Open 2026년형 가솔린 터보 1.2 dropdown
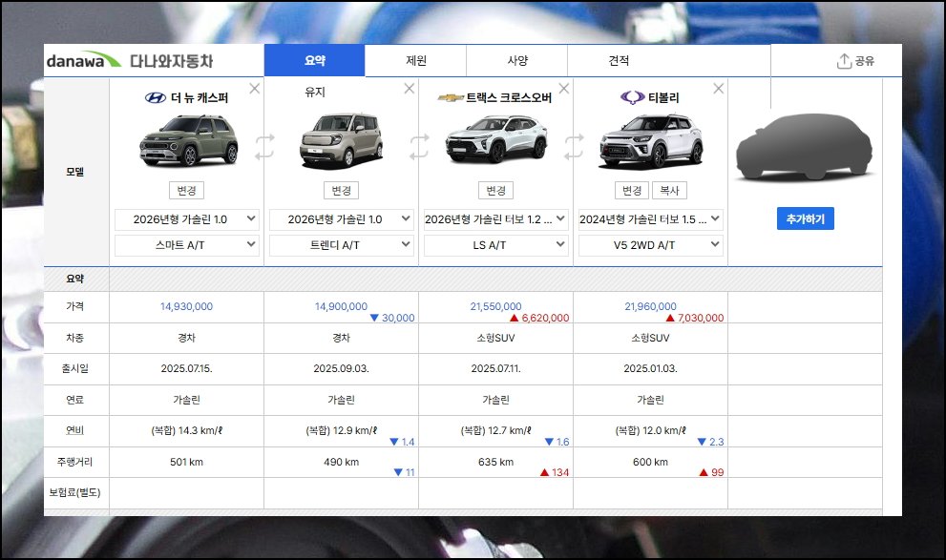Viewport: 946px width, 560px height. 495,219
